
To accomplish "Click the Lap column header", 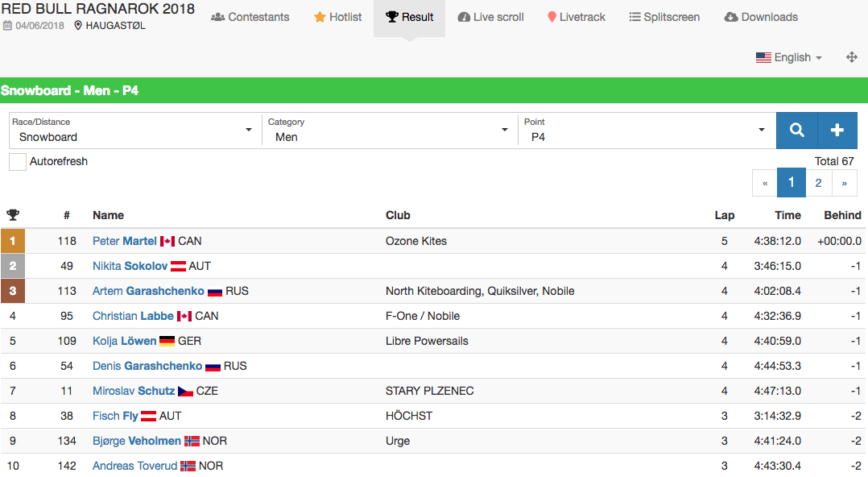I will 724,215.
